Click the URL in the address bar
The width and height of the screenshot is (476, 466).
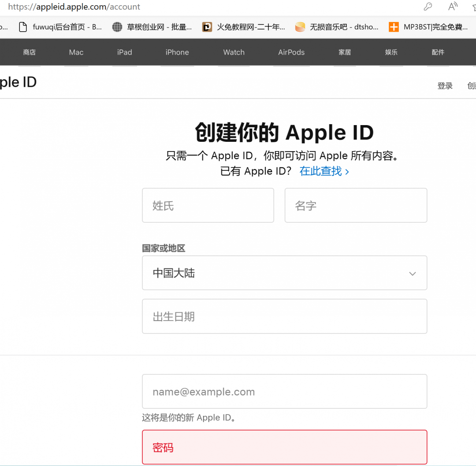[74, 7]
